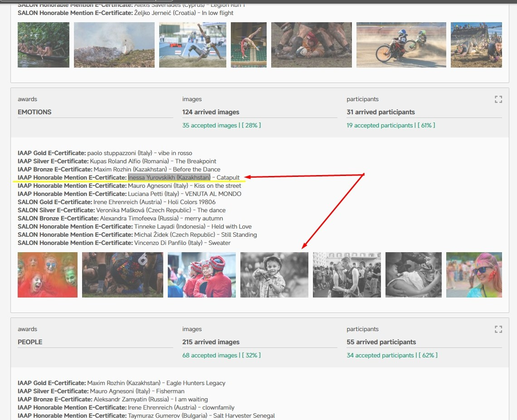Open the motocross riders thumbnail
Viewport: 517px width, 420px height.
click(x=401, y=45)
